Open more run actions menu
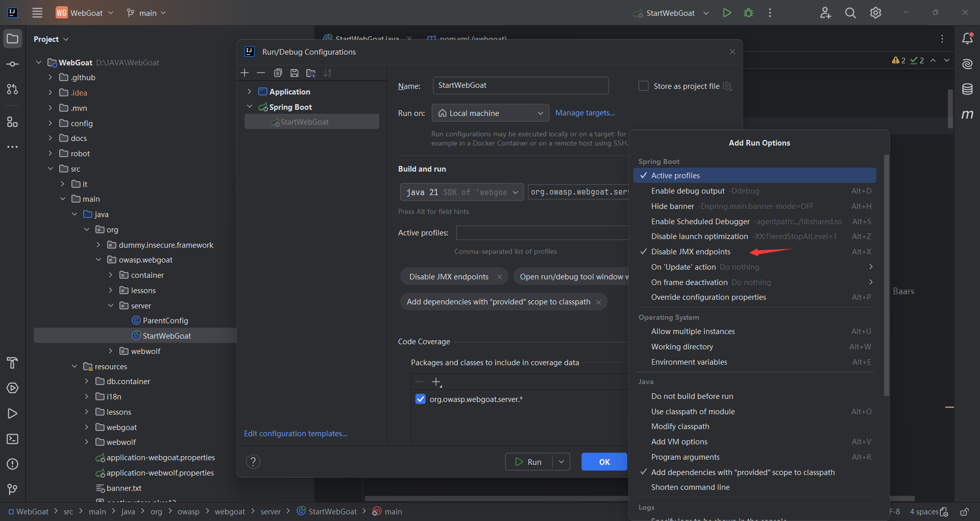Screen dimensions: 980x521 tap(770, 13)
